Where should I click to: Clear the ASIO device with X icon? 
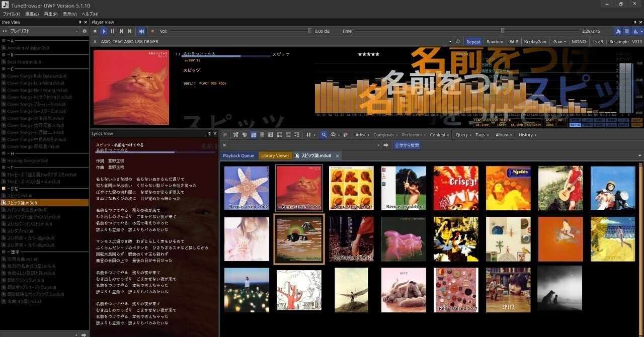tap(95, 42)
